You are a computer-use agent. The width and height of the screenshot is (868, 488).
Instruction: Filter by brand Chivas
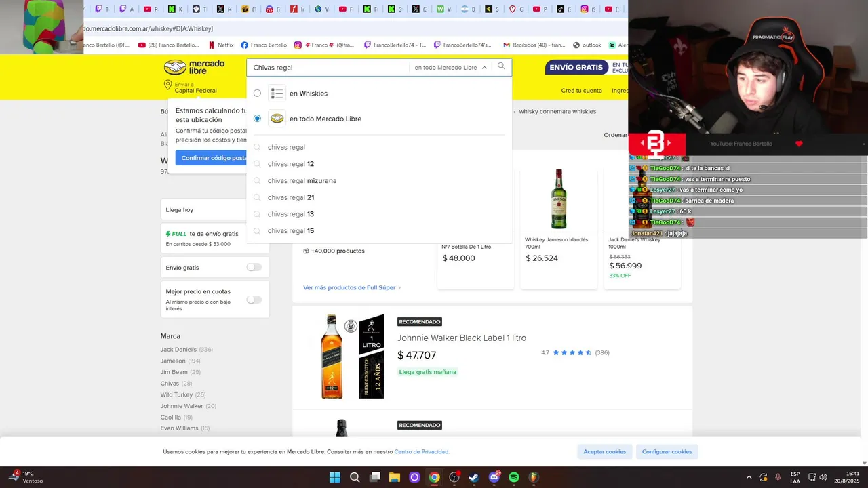[170, 384]
